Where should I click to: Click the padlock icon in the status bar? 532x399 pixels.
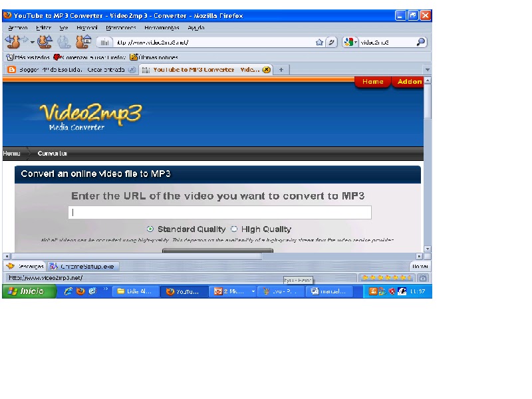click(x=423, y=278)
